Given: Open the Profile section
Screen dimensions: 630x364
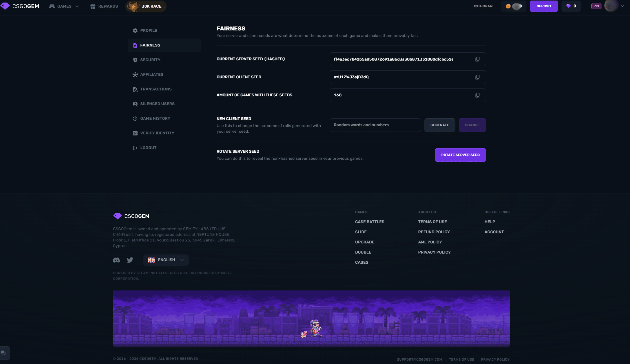Looking at the screenshot, I should [164, 30].
